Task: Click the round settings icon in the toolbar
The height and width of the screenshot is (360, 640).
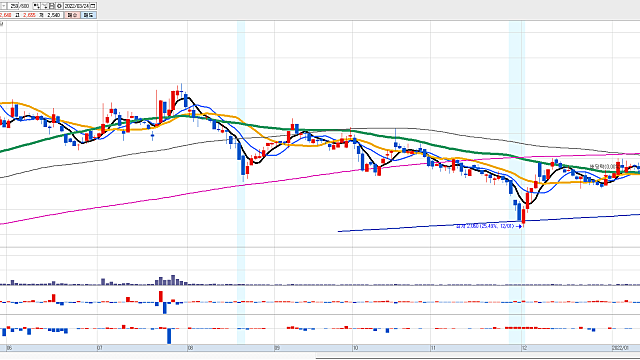Action: (59, 6)
